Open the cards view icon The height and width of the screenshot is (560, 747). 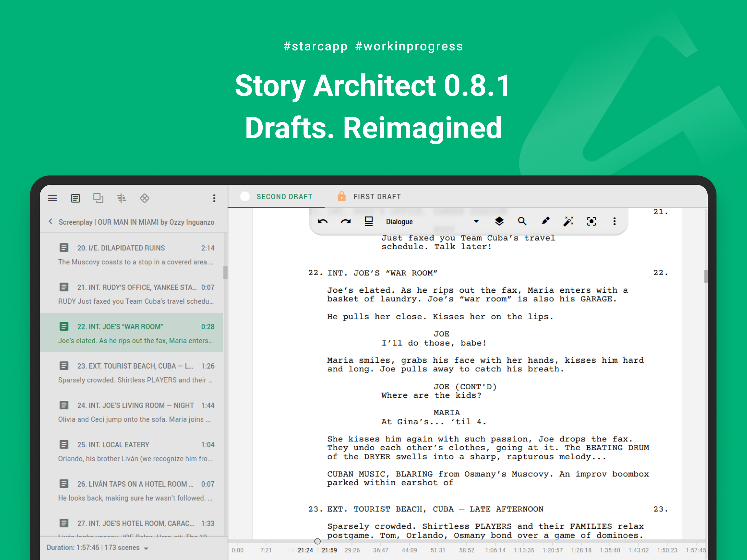(98, 198)
